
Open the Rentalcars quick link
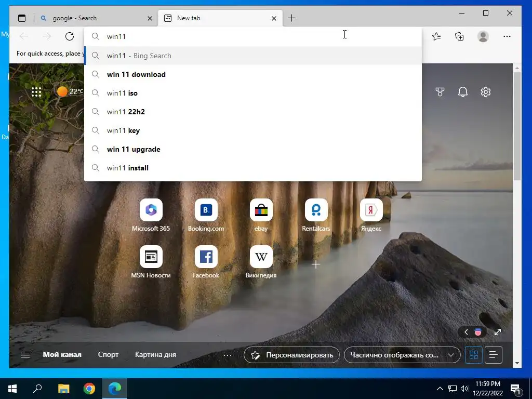316,216
